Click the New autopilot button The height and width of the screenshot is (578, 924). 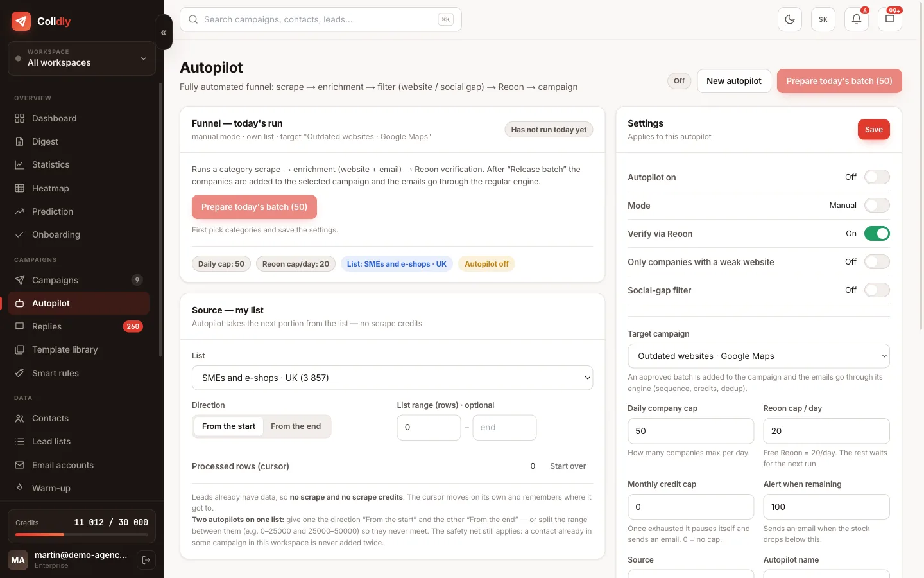(x=734, y=81)
